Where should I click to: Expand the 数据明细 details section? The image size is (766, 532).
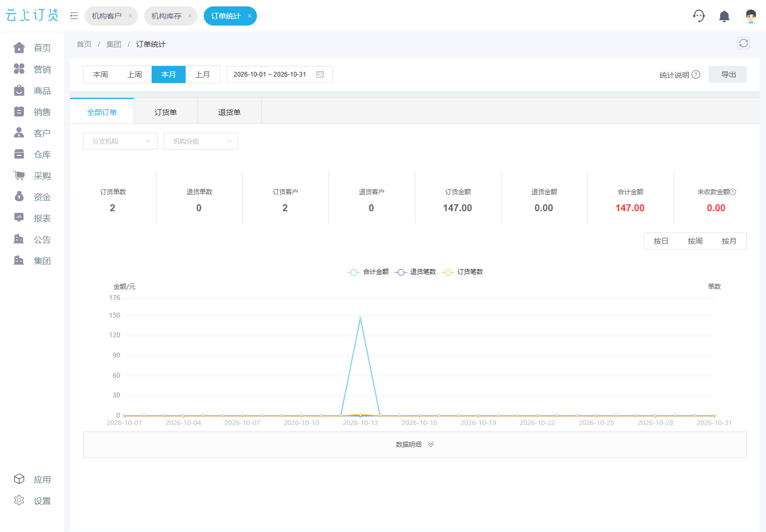415,445
